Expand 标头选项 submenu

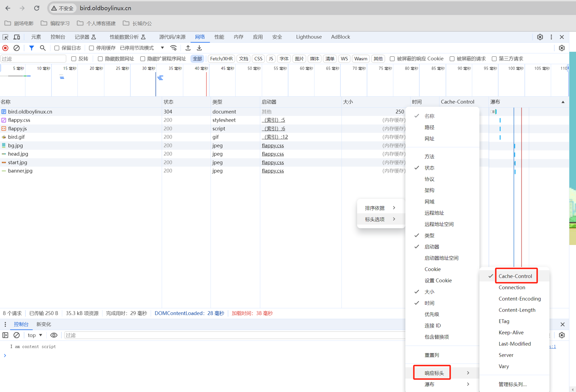(x=381, y=219)
